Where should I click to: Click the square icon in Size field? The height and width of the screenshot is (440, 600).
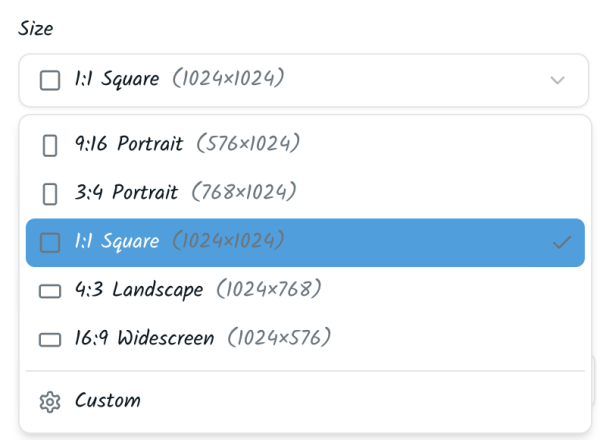(49, 80)
